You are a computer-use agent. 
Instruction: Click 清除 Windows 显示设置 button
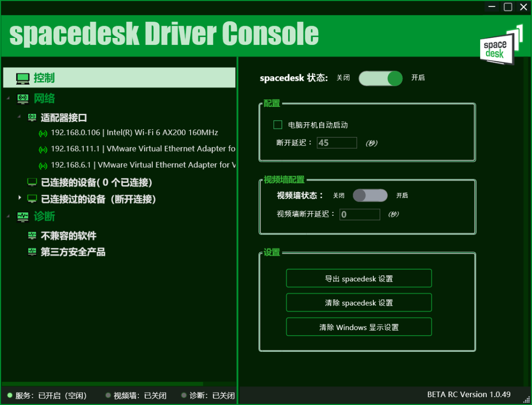pyautogui.click(x=359, y=327)
